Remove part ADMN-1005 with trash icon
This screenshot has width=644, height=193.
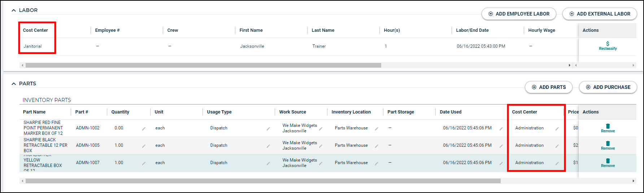608,145
